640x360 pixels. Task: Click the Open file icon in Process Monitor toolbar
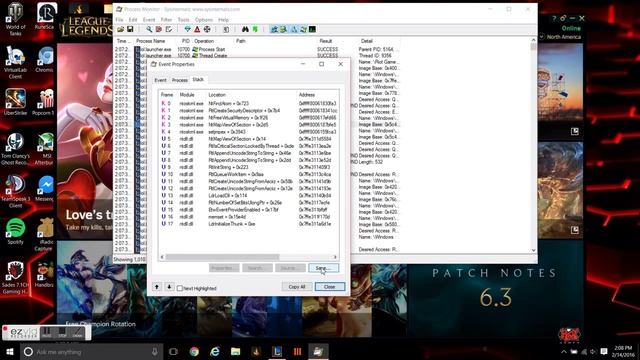[x=120, y=29]
